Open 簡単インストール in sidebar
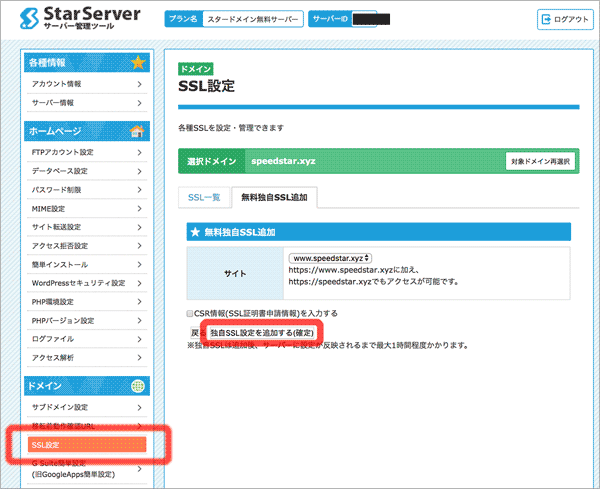 [x=87, y=264]
